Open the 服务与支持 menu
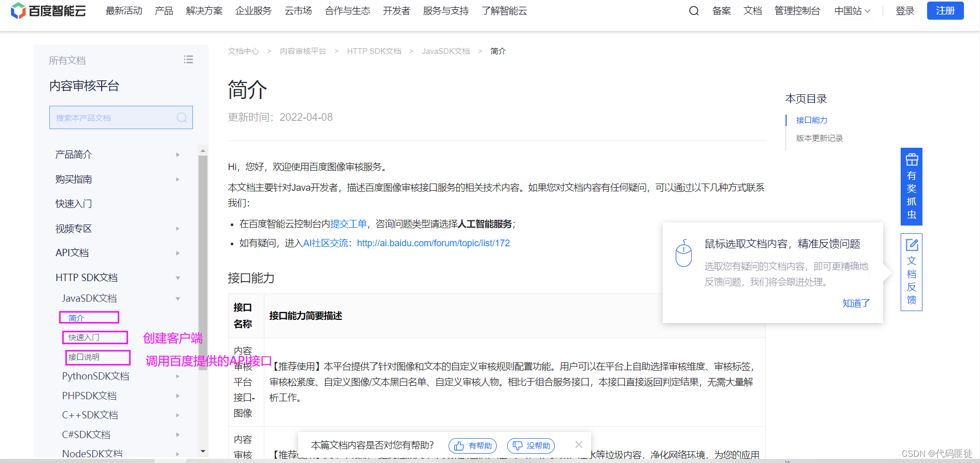 tap(446, 11)
